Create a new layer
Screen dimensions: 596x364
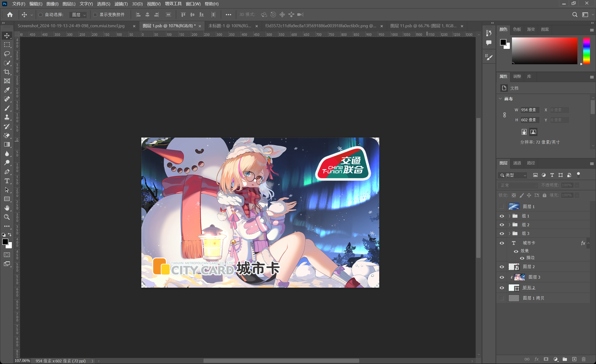[x=574, y=359]
